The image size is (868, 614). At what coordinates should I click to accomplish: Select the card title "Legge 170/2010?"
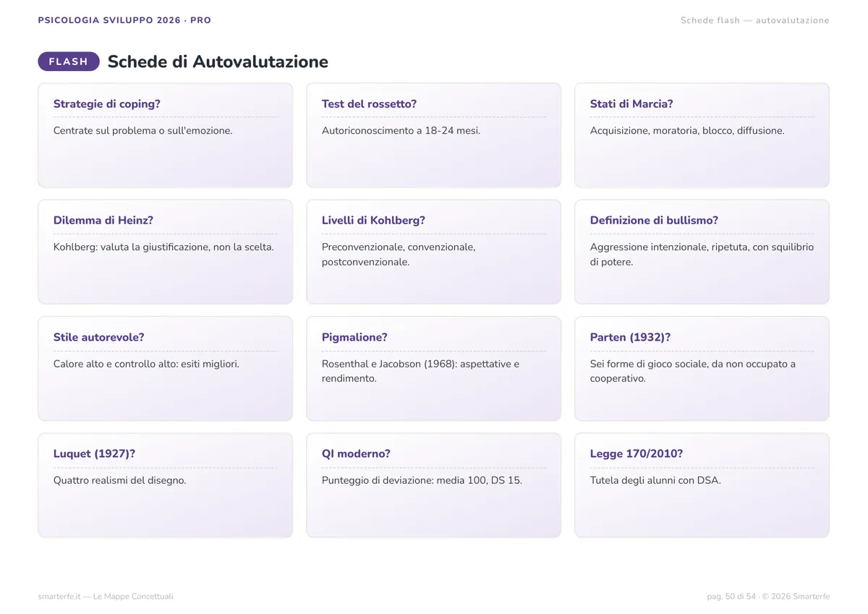point(637,453)
